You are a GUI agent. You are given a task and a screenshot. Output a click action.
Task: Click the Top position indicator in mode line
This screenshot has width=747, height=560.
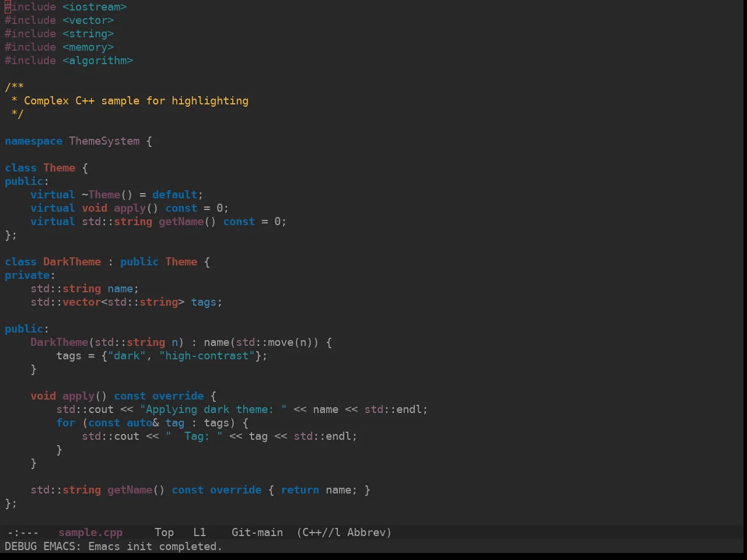164,533
